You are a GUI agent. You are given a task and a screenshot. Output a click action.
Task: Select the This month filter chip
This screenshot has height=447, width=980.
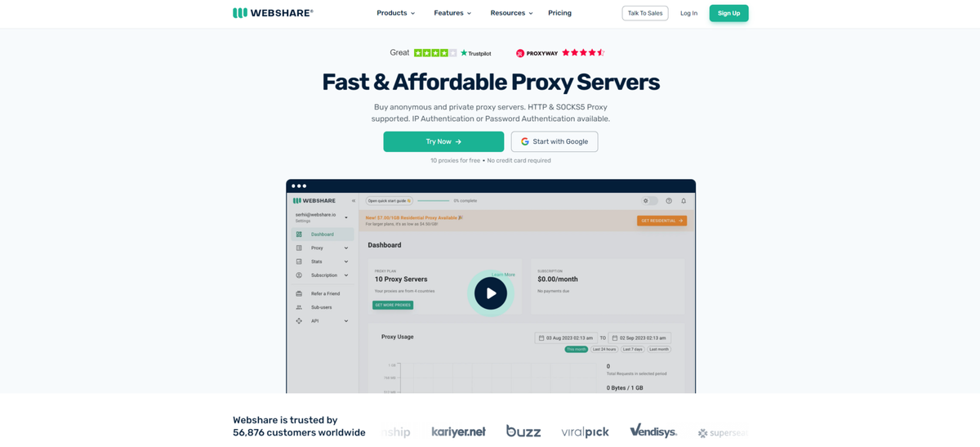(577, 349)
